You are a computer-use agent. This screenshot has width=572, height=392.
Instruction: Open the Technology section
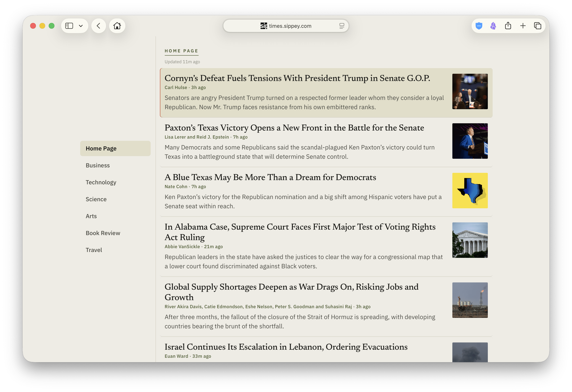click(101, 183)
